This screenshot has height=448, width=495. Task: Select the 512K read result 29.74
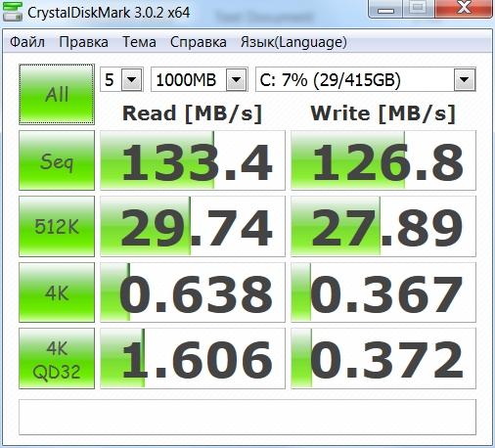(193, 226)
